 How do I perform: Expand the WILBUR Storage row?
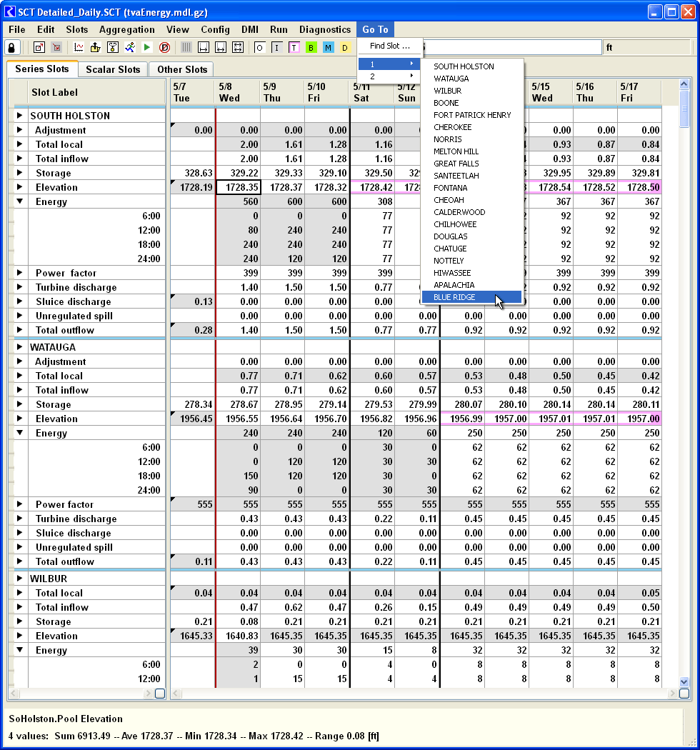click(x=19, y=621)
